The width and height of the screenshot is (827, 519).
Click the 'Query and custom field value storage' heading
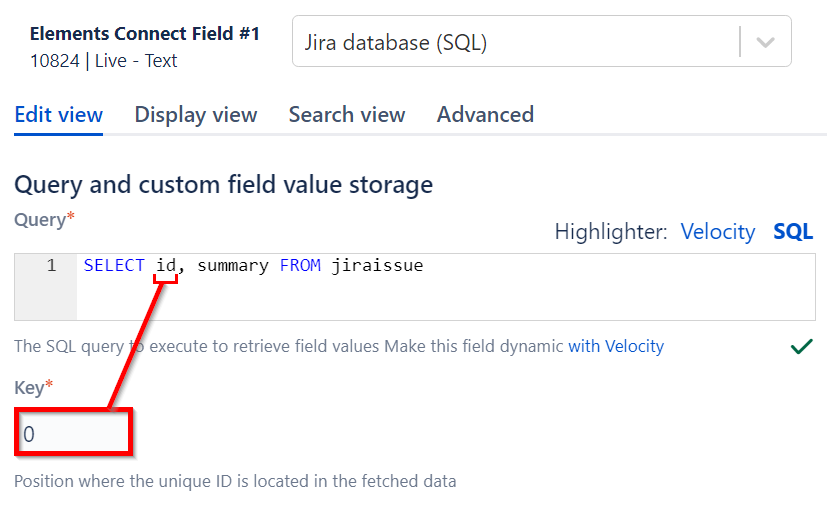(x=223, y=184)
